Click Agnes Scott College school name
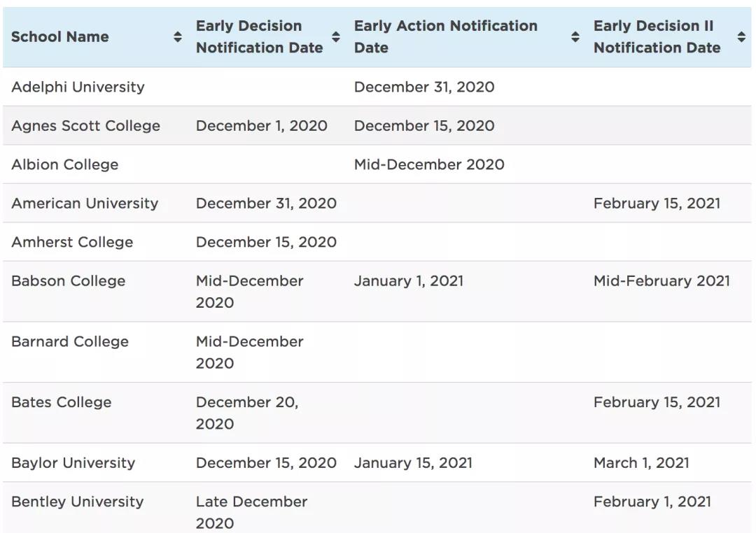Screen dimensions: 756x533 [x=85, y=126]
